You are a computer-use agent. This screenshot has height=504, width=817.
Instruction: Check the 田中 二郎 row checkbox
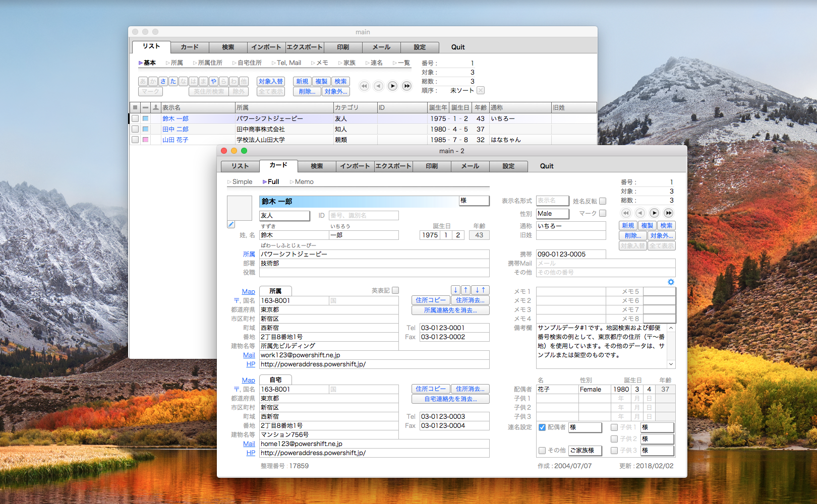[x=135, y=130]
